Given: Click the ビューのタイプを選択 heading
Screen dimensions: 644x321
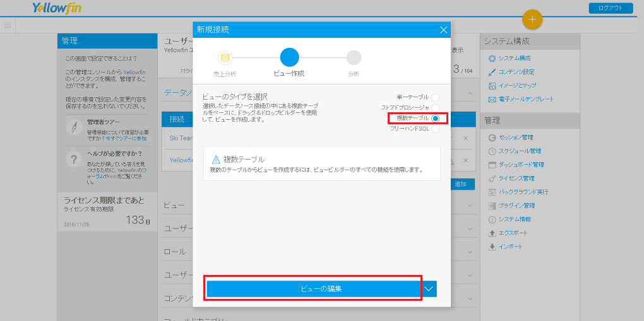Looking at the screenshot, I should coord(235,97).
